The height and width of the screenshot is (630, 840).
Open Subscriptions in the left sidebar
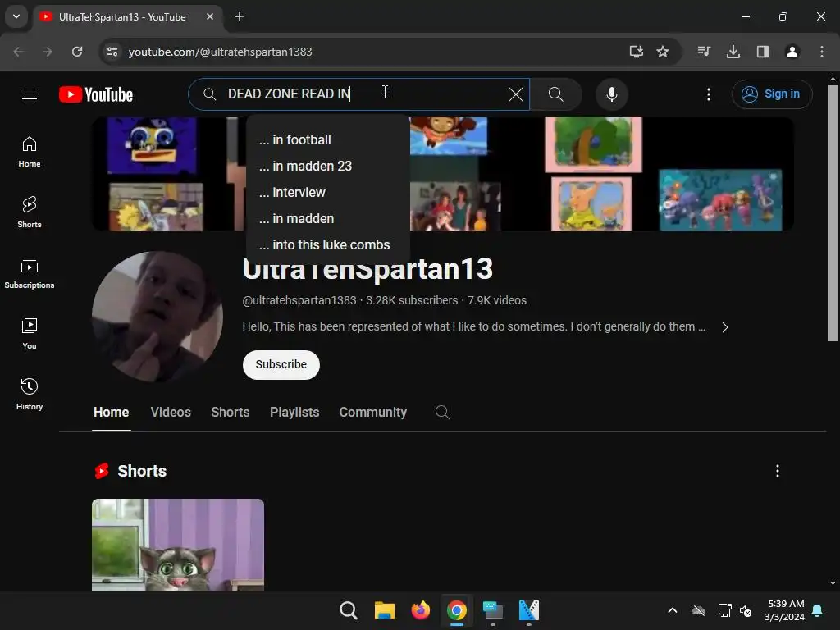(30, 272)
